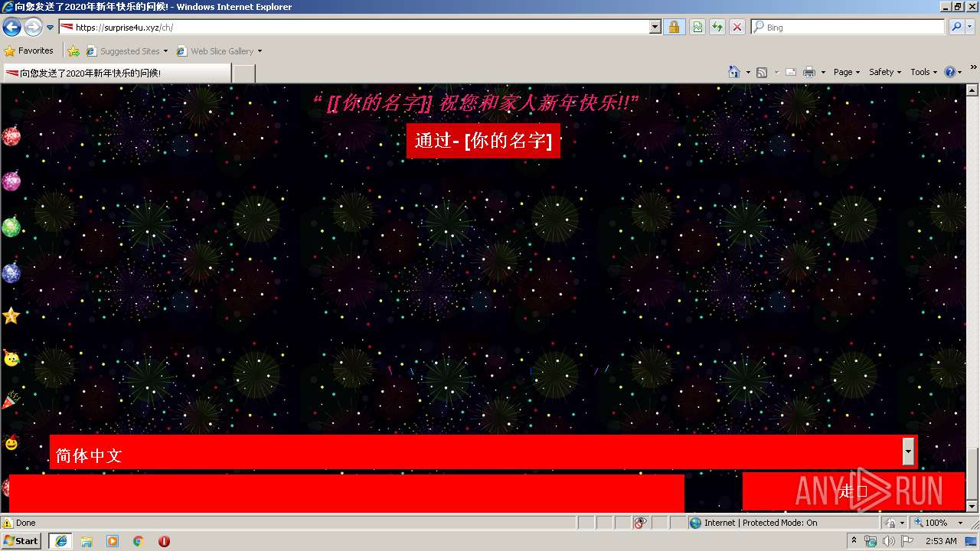This screenshot has width=980, height=551.
Task: Click the vertical scrollbar down arrow
Action: pyautogui.click(x=972, y=506)
